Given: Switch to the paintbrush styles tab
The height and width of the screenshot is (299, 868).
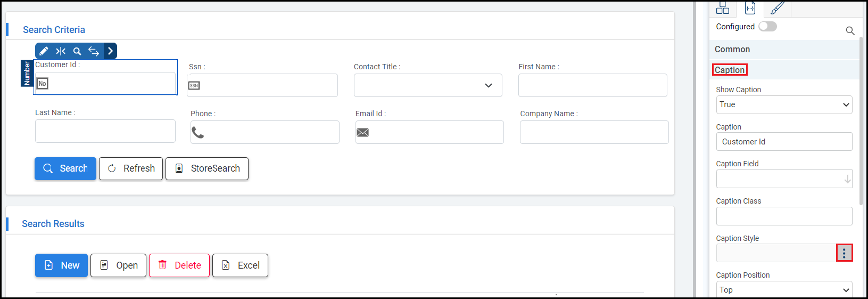Looking at the screenshot, I should (x=777, y=9).
